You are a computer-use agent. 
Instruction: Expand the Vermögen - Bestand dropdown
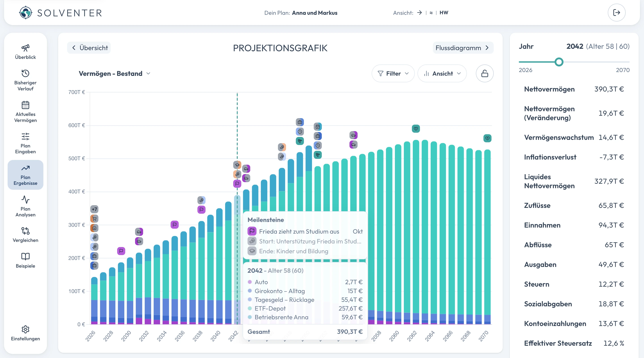pos(114,73)
